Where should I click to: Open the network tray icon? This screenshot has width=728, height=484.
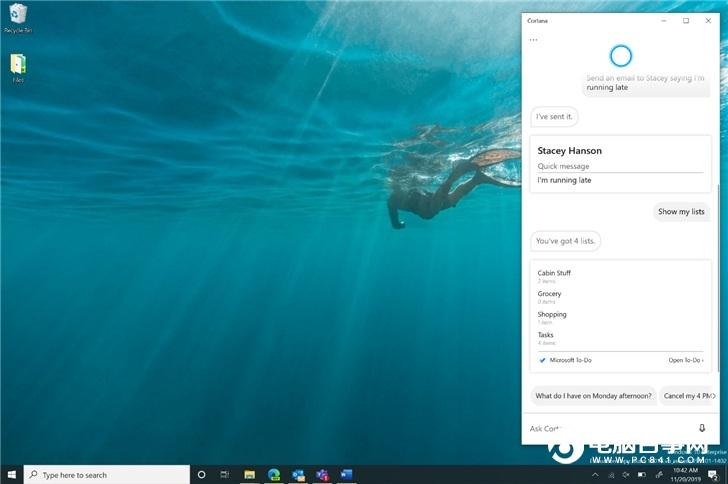611,475
